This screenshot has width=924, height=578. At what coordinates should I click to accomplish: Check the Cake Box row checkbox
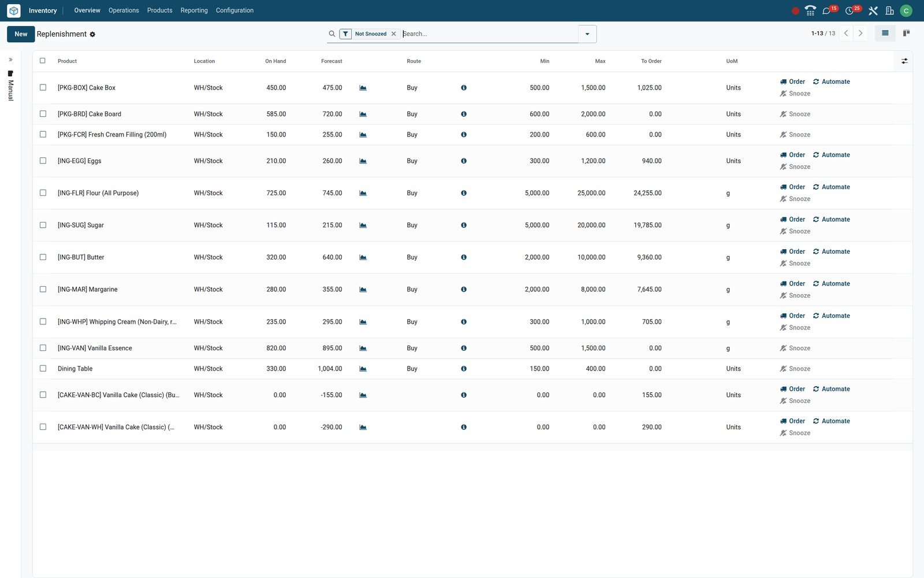click(43, 88)
